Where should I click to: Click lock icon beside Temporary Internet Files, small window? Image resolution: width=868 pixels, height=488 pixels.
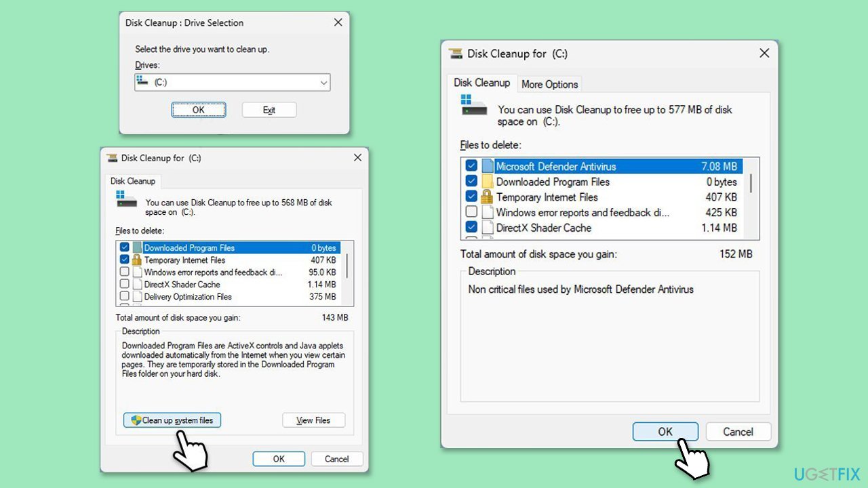tap(136, 260)
